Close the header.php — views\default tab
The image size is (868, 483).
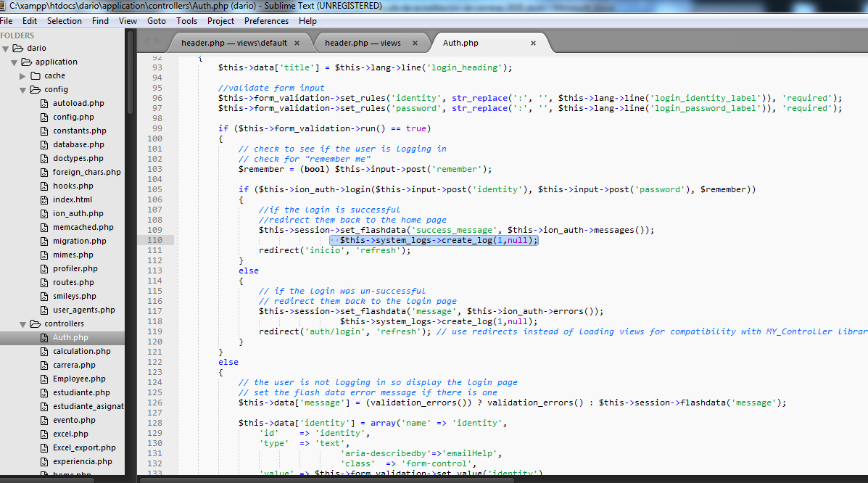click(x=297, y=44)
